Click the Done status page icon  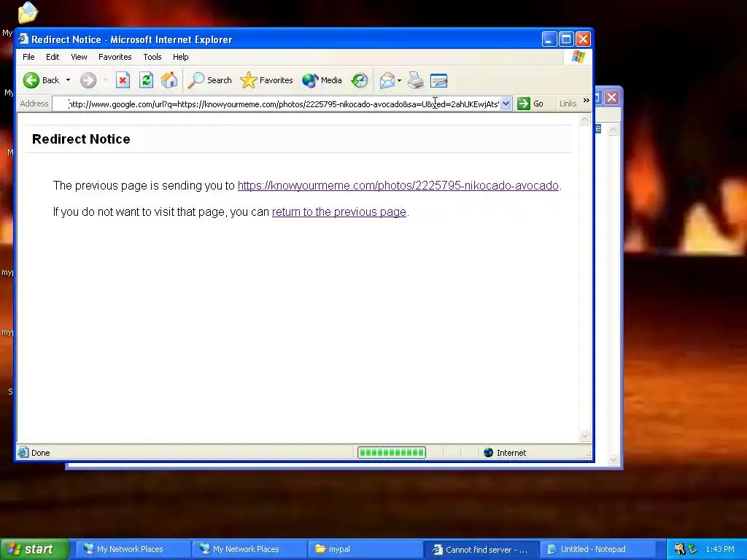point(23,452)
